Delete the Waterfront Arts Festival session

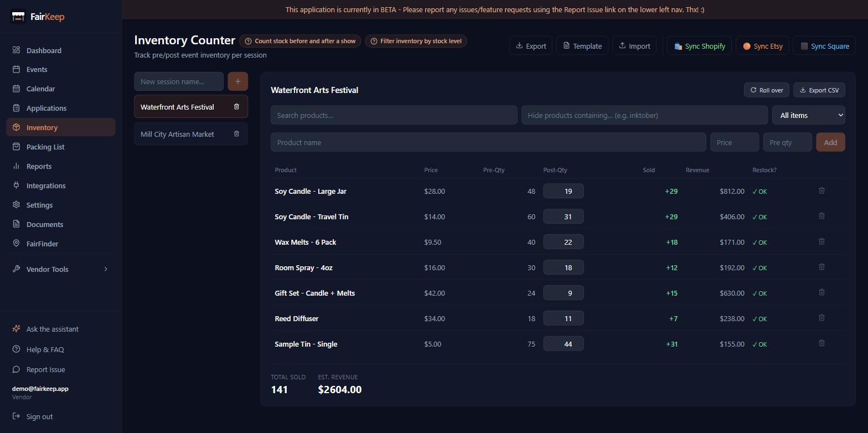[236, 107]
